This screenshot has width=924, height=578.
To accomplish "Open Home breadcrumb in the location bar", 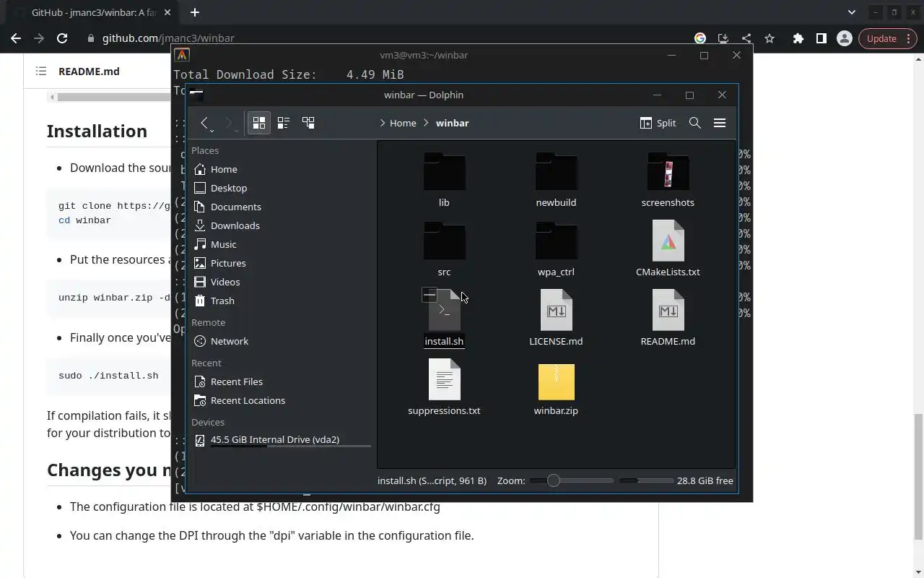I will click(403, 123).
